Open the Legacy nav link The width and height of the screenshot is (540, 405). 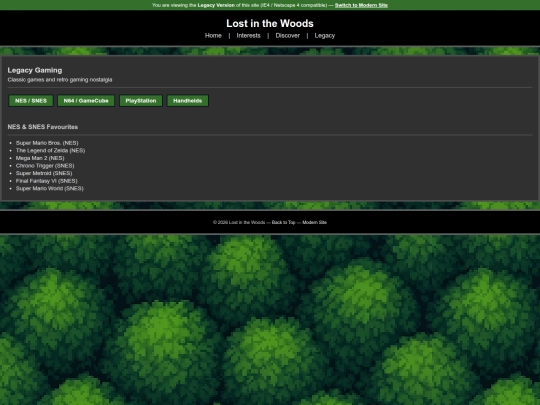click(325, 35)
